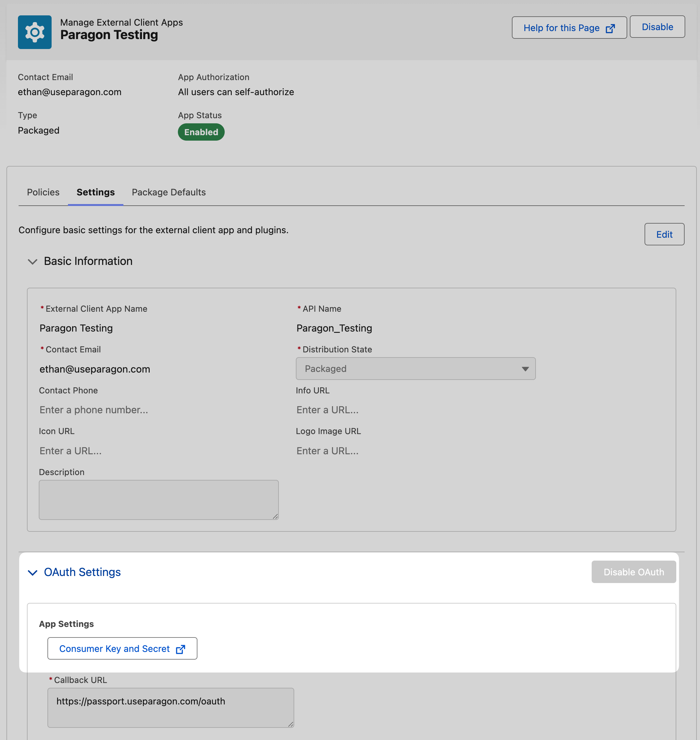Open Help for this Page
Screen dimensions: 700x740
(x=561, y=28)
